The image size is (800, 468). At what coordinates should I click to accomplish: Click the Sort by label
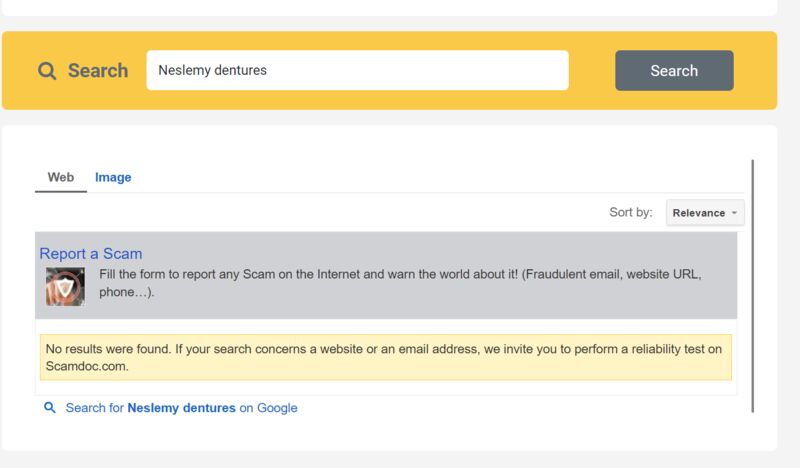(631, 212)
